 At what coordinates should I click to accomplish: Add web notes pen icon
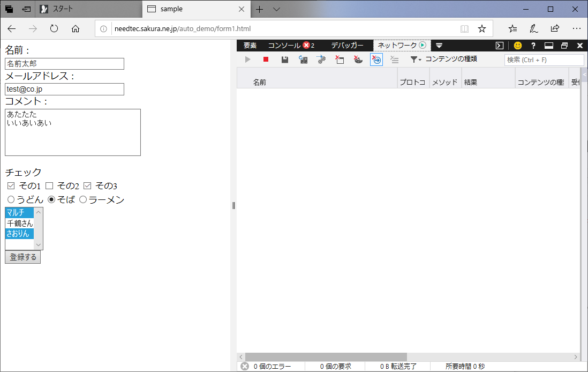click(x=533, y=28)
